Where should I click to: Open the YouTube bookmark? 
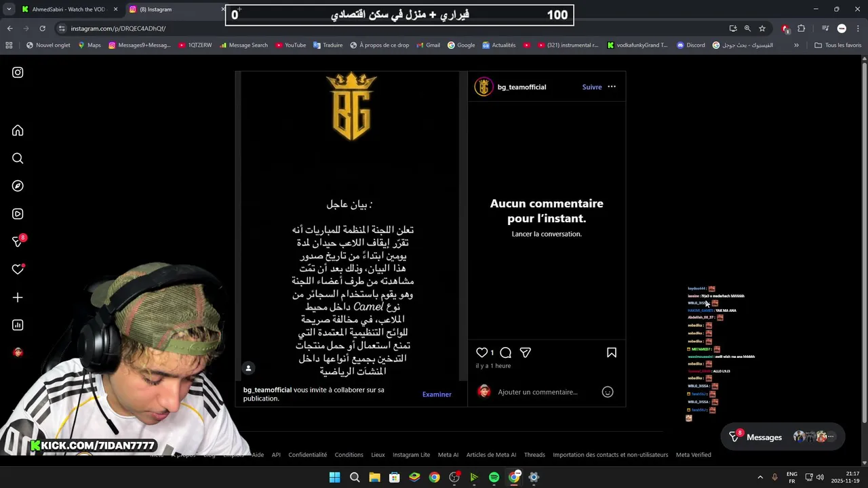[290, 45]
